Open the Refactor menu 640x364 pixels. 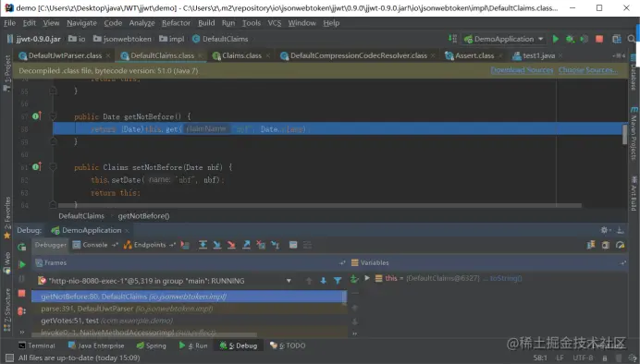click(176, 23)
